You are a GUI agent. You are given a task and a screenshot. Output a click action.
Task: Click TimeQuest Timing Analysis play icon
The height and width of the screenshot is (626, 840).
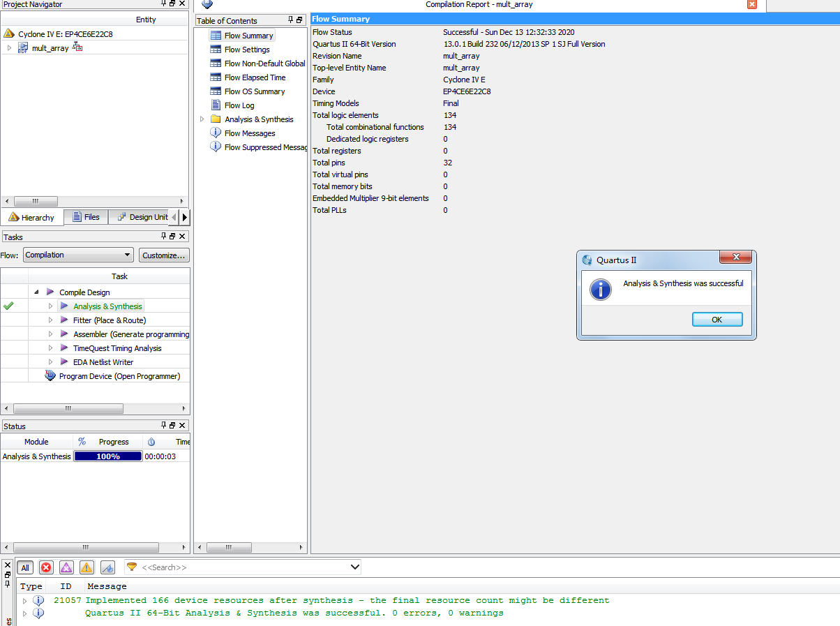64,348
